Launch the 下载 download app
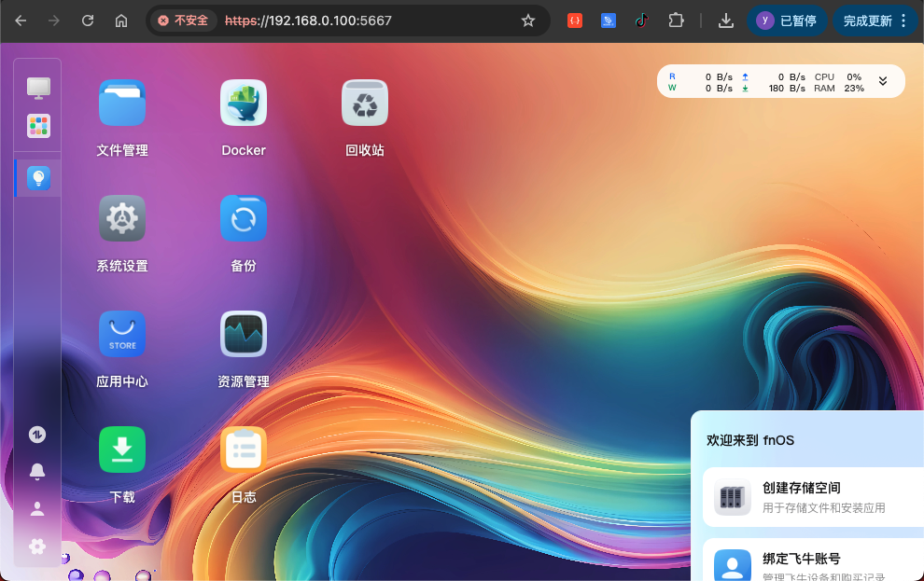This screenshot has height=581, width=924. tap(122, 450)
